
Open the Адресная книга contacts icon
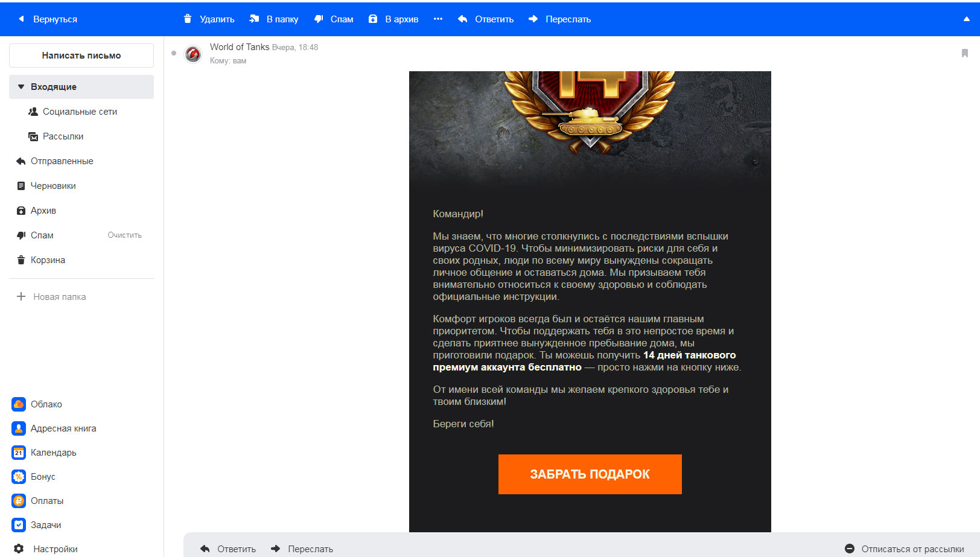(19, 428)
